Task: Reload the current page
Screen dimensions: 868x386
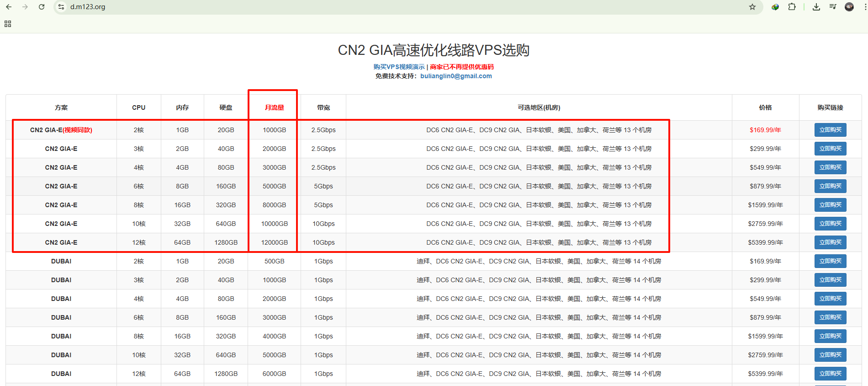Action: click(42, 7)
